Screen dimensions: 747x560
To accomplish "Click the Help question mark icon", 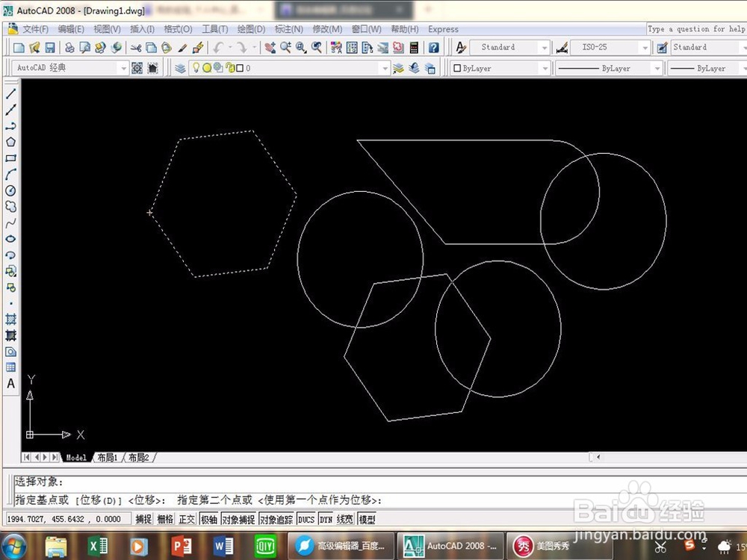I will point(433,47).
